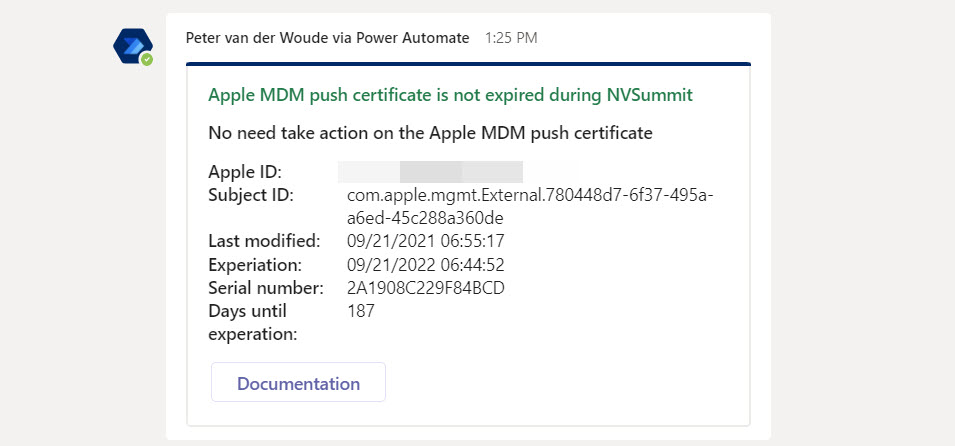
Task: Click the Serial number label
Action: pyautogui.click(x=266, y=288)
